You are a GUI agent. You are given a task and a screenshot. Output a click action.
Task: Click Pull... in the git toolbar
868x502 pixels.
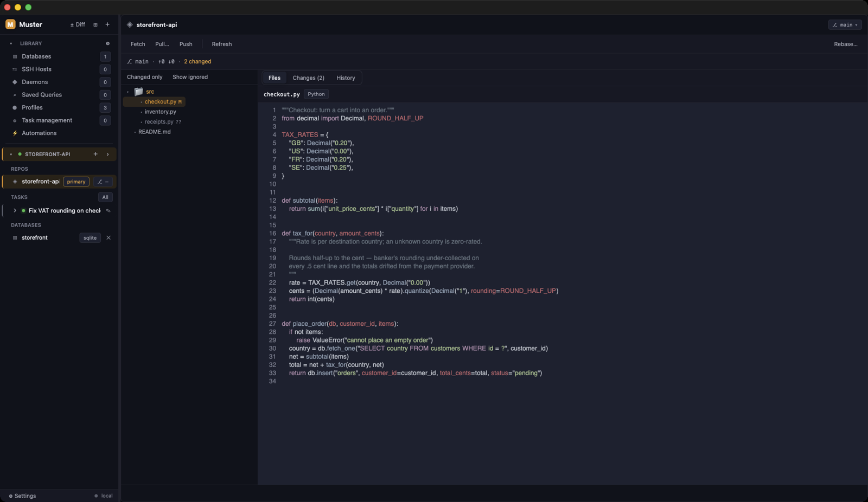(x=162, y=44)
